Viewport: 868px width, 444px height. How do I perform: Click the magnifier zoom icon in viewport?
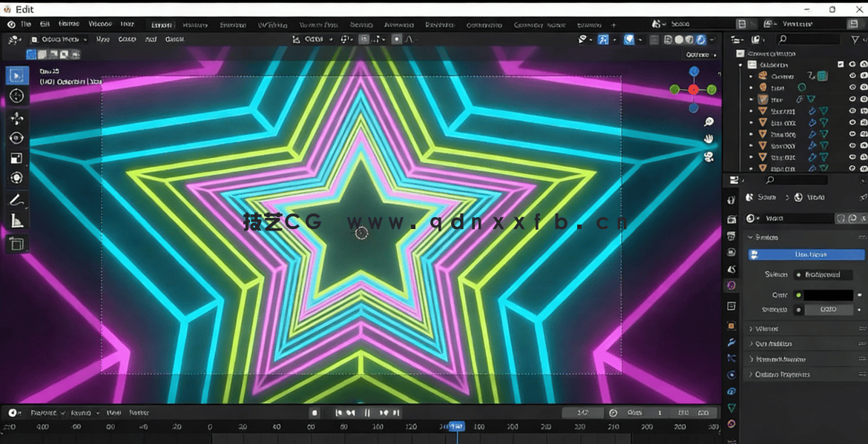click(x=708, y=122)
